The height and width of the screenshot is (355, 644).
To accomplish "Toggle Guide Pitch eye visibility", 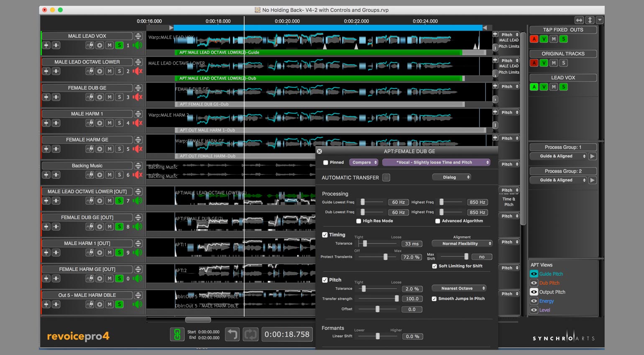I will (534, 274).
